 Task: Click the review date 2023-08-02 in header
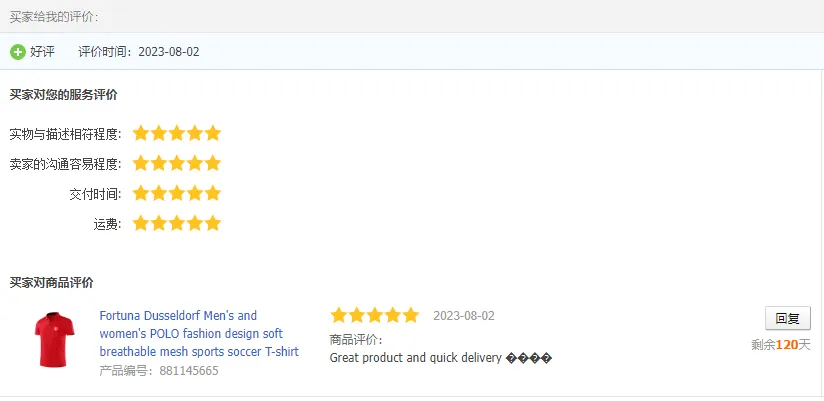click(x=168, y=52)
